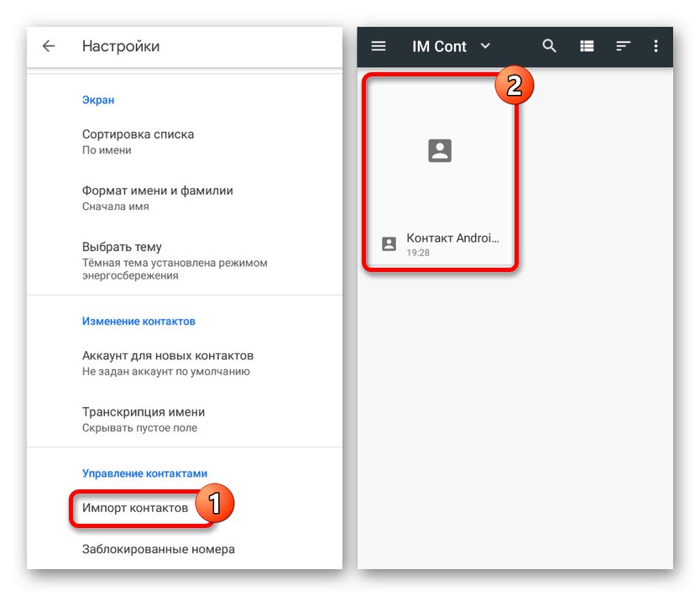Select the Экран section header
Screen dimensions: 700x596
click(x=98, y=99)
